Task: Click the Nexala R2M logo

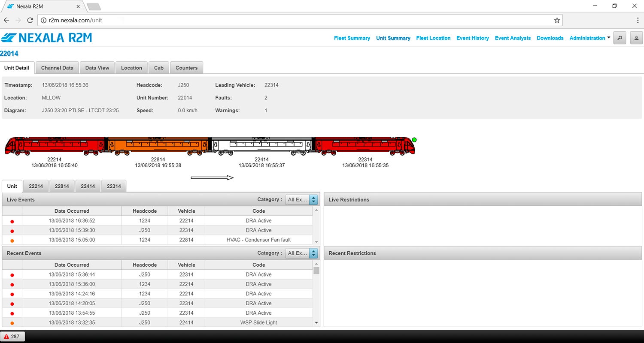Action: 46,38
